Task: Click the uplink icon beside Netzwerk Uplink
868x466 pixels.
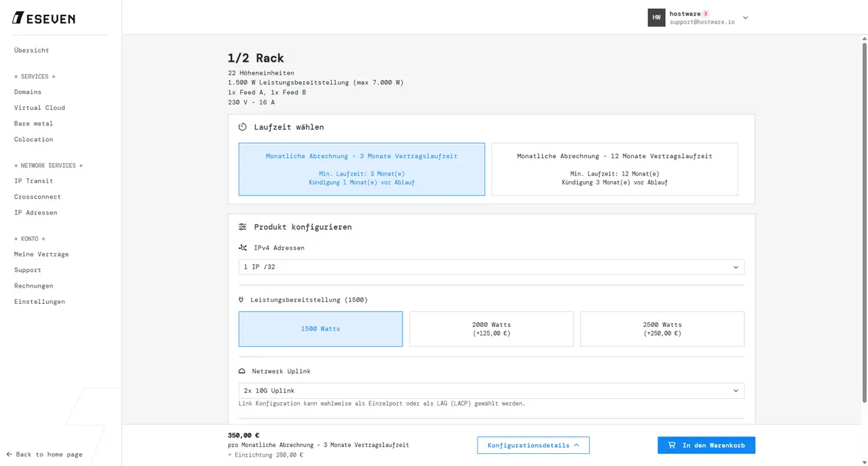Action: [x=242, y=372]
